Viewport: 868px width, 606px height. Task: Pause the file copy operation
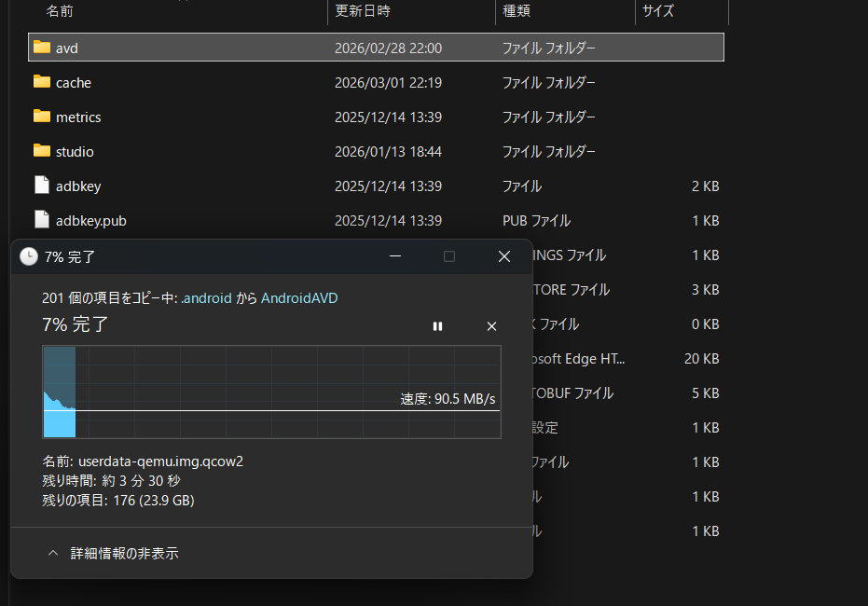pos(437,326)
